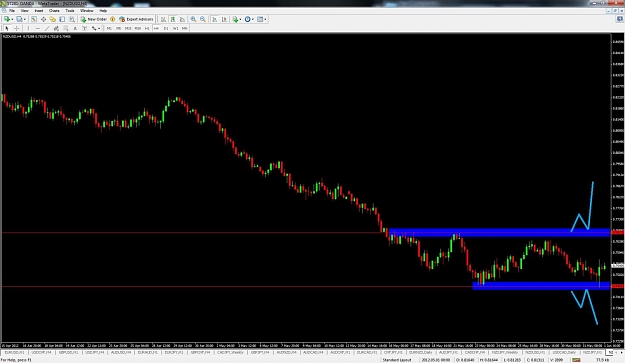Open the File menu
This screenshot has height=363, width=625.
(x=12, y=11)
